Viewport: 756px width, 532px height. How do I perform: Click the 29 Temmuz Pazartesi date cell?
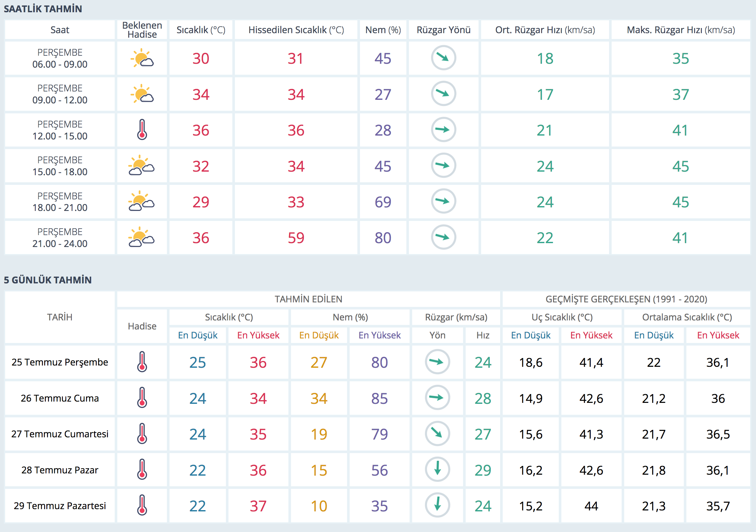coord(60,506)
